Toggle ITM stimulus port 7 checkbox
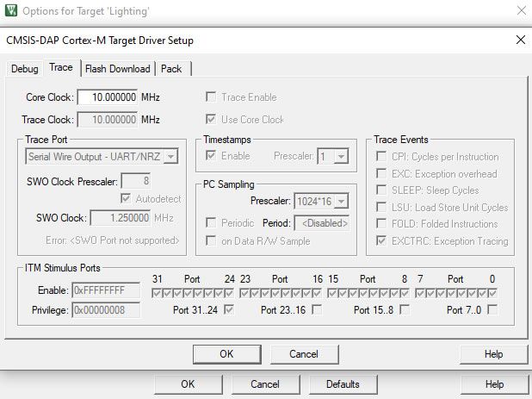 (x=420, y=293)
